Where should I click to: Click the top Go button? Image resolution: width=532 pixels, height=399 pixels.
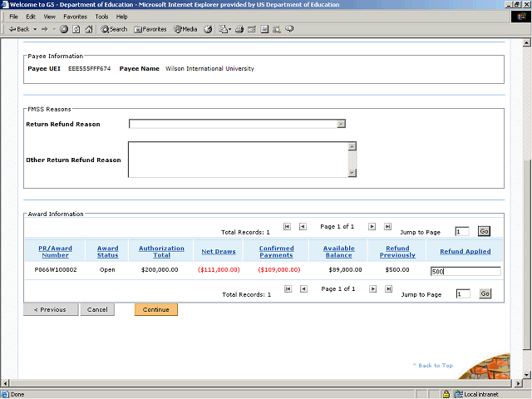pos(484,231)
